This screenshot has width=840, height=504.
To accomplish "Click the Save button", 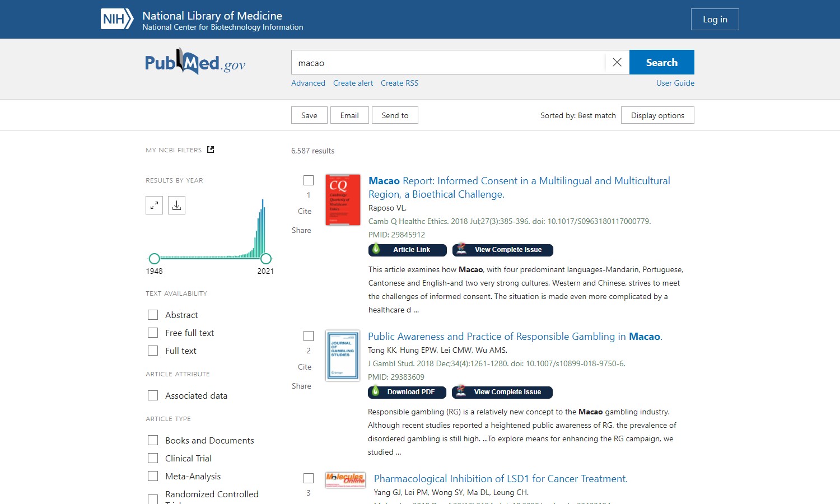I will click(309, 115).
